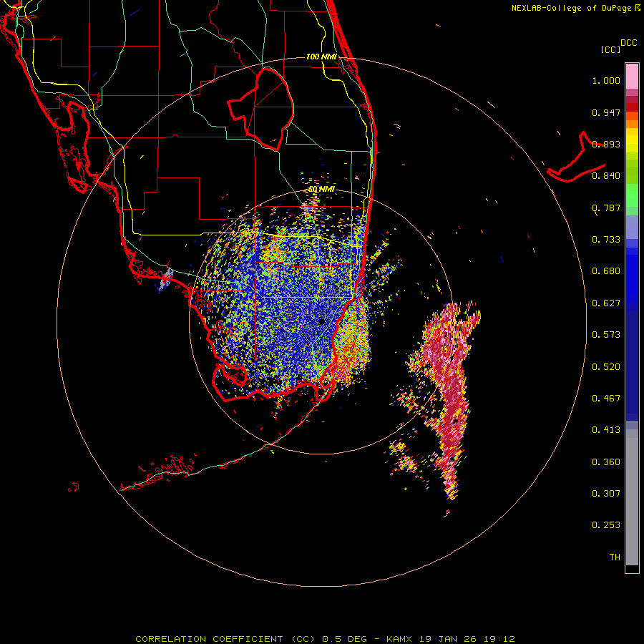Select the 0.787 scale value
Image resolution: width=644 pixels, height=644 pixels.
[x=606, y=208]
